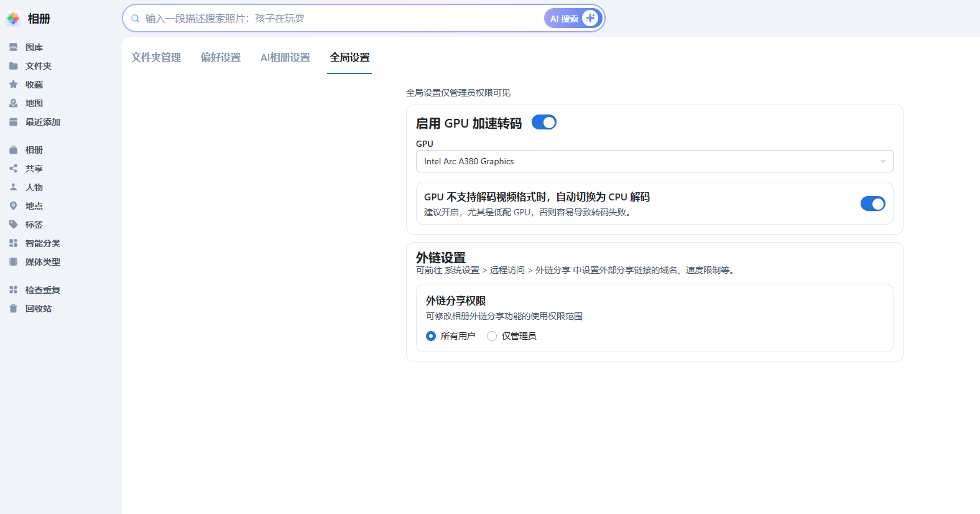Click the 媒体类型 sidebar label
The image size is (980, 514).
(x=43, y=262)
